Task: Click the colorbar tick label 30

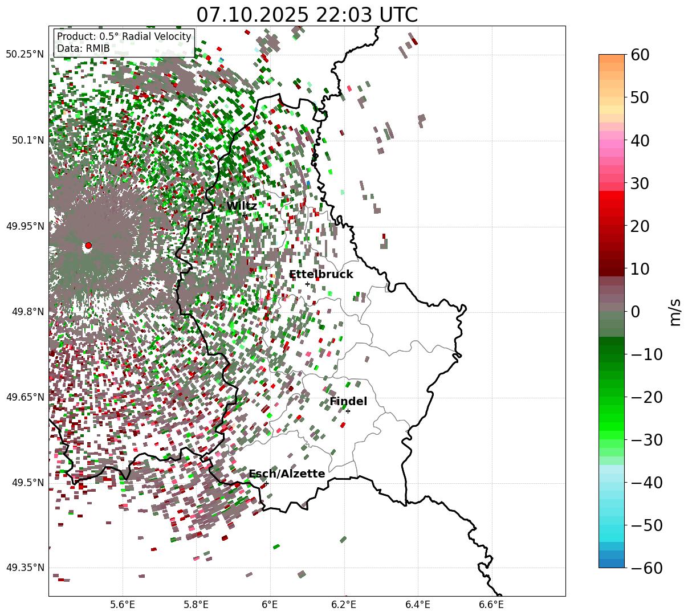Action: 641,183
